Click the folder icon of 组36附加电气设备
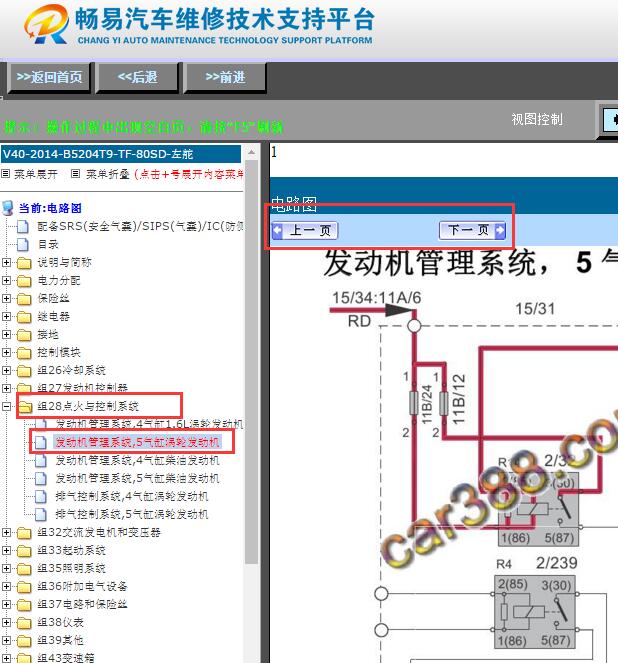 (x=24, y=586)
